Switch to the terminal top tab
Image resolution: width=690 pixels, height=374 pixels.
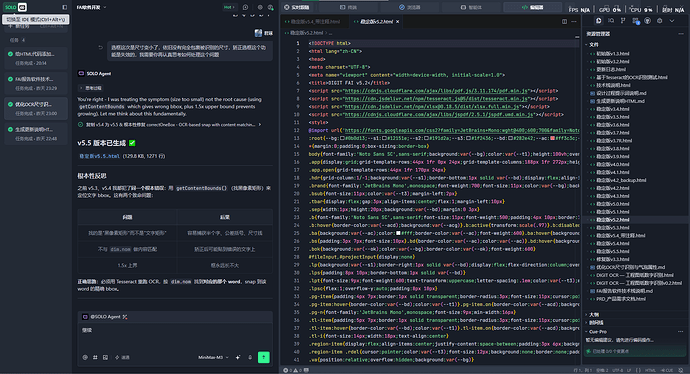point(348,7)
